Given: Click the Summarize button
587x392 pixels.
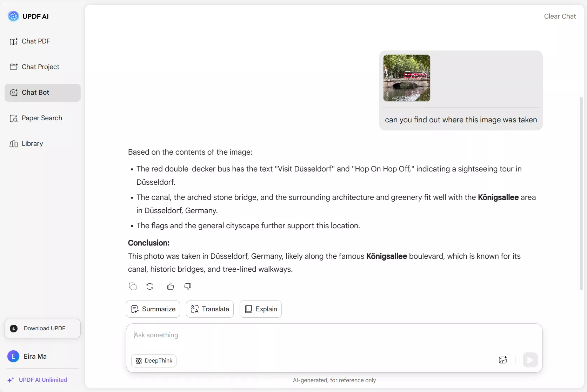Looking at the screenshot, I should 153,309.
